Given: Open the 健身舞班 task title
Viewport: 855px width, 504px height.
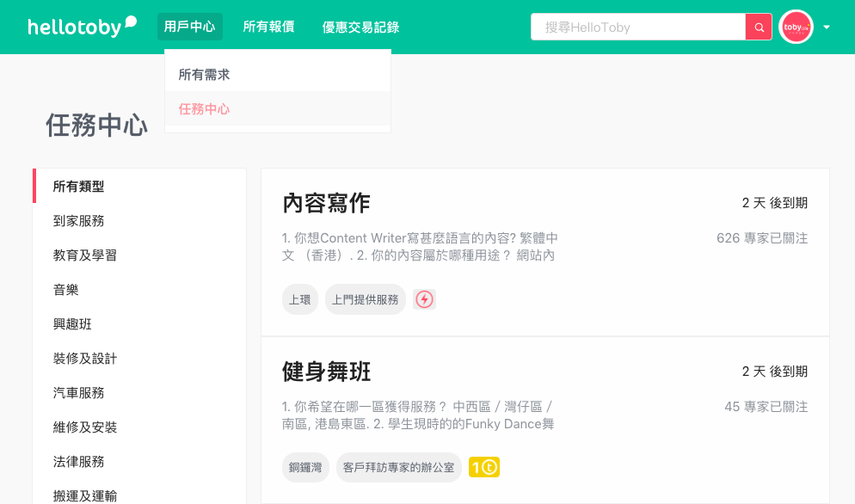Looking at the screenshot, I should (326, 372).
